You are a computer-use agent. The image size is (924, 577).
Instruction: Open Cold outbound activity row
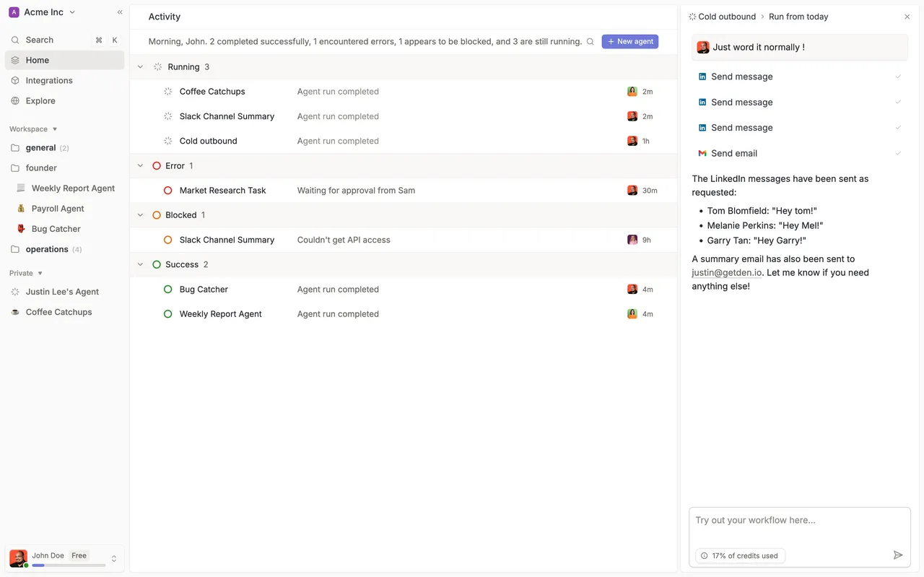coord(404,141)
